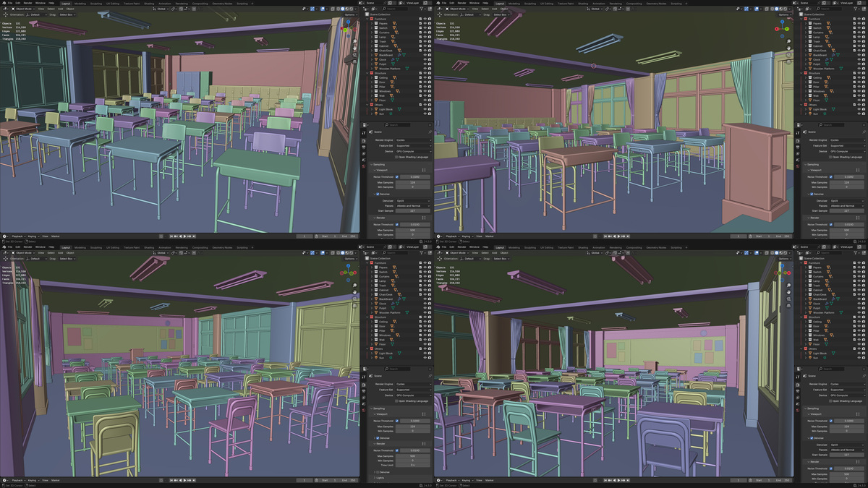Open the red World properties tab in the top-left window

tap(364, 166)
